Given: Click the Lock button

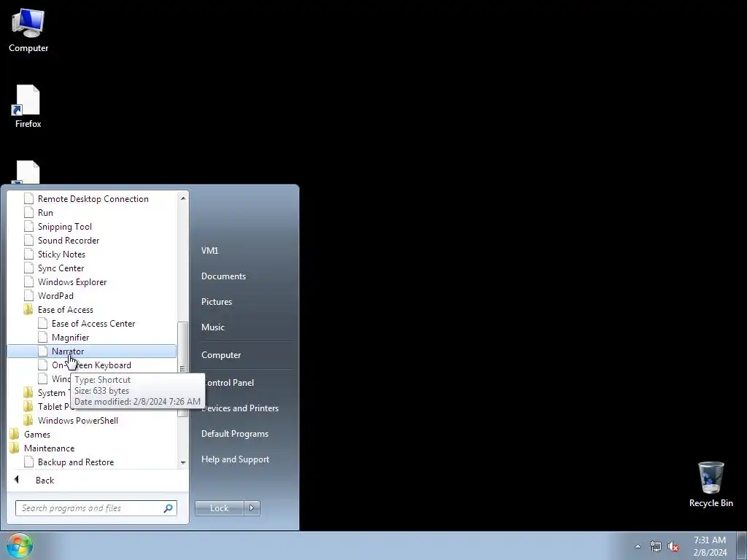Looking at the screenshot, I should [x=219, y=508].
